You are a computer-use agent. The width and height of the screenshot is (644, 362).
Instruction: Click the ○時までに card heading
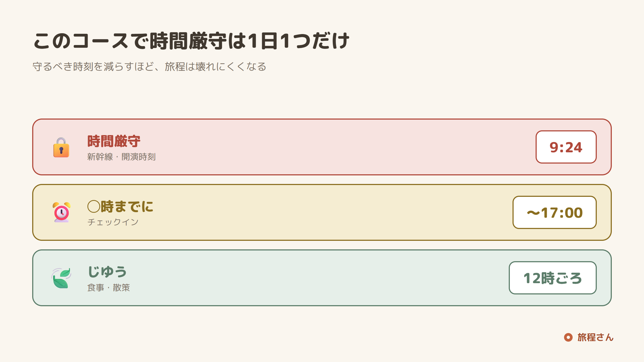point(120,207)
